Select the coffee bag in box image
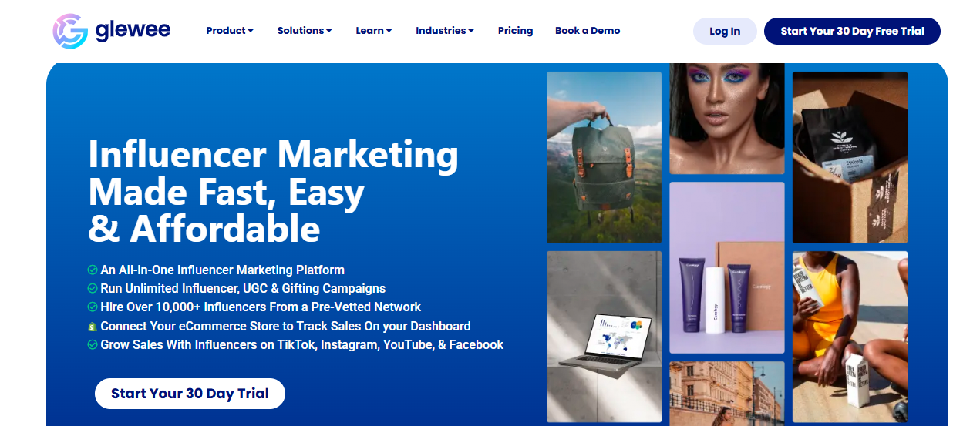The height and width of the screenshot is (426, 980). click(850, 157)
